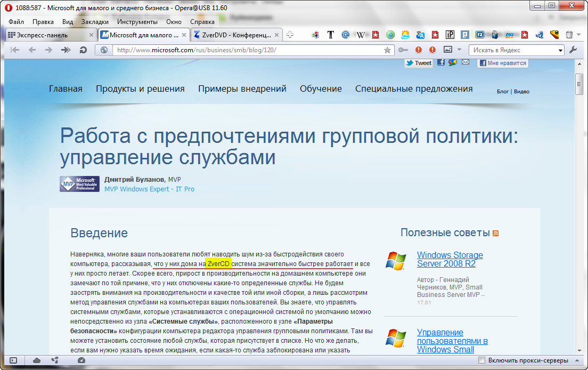Image resolution: width=588 pixels, height=370 pixels.
Task: Click the Fast Forward double-arrow button
Action: click(66, 50)
